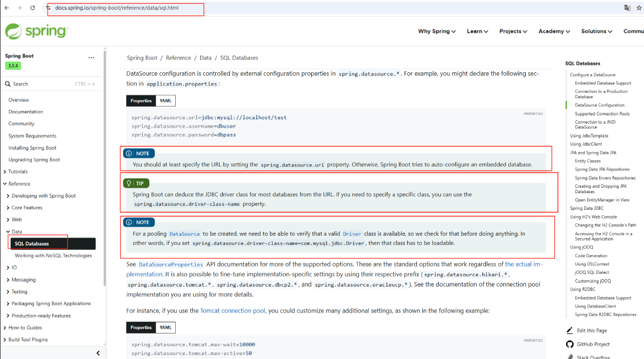Collapse the Reference tree section

click(x=5, y=184)
